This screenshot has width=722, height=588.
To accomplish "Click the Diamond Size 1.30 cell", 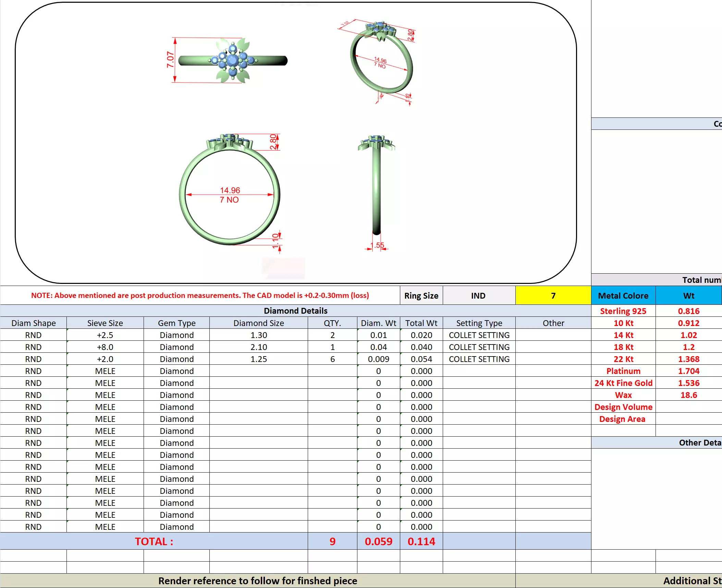I will [258, 335].
